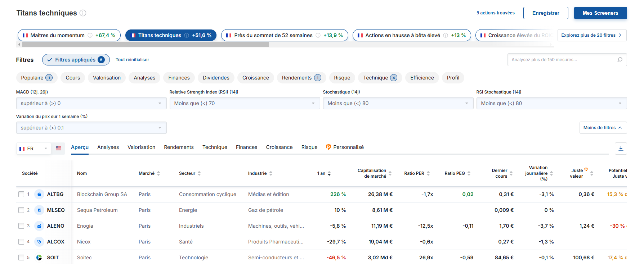Sort by 1 an column arrow
644x264 pixels.
[329, 173]
